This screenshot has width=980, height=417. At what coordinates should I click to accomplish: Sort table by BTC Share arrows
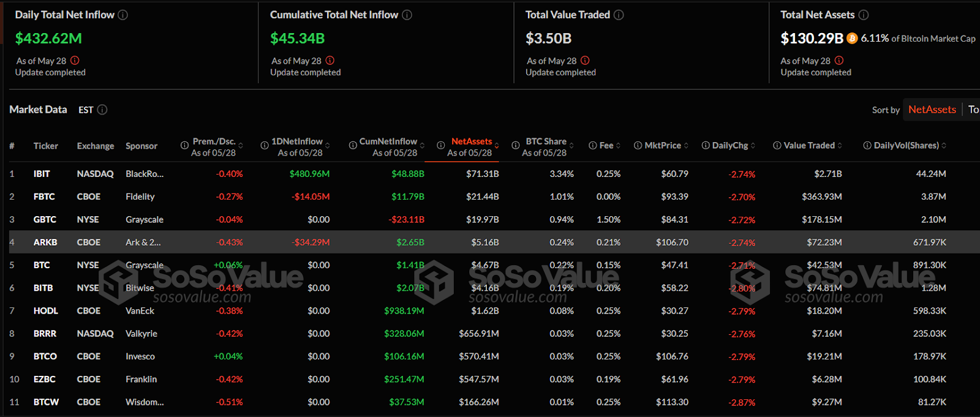[x=571, y=146]
